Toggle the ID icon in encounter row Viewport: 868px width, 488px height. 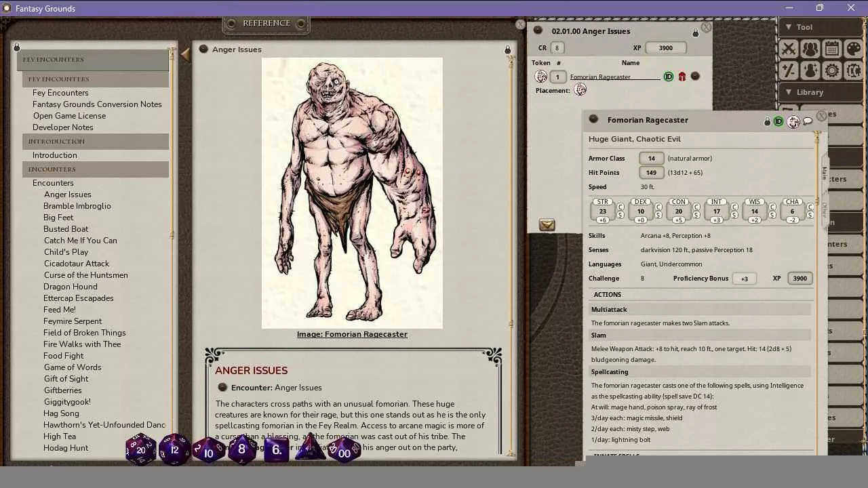click(669, 77)
